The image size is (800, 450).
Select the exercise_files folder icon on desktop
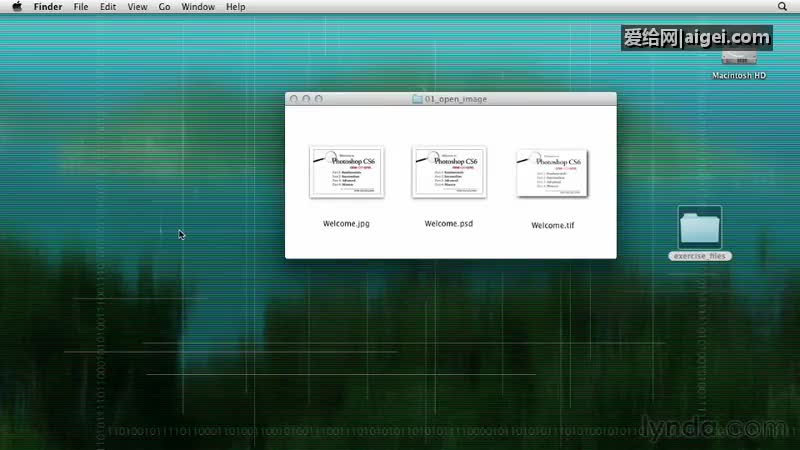[x=700, y=228]
